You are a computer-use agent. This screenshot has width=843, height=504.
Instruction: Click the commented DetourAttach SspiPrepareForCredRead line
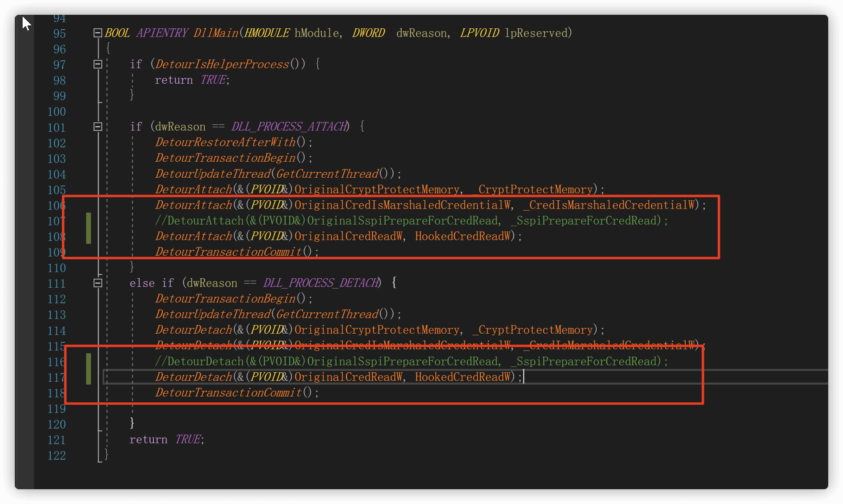[411, 221]
